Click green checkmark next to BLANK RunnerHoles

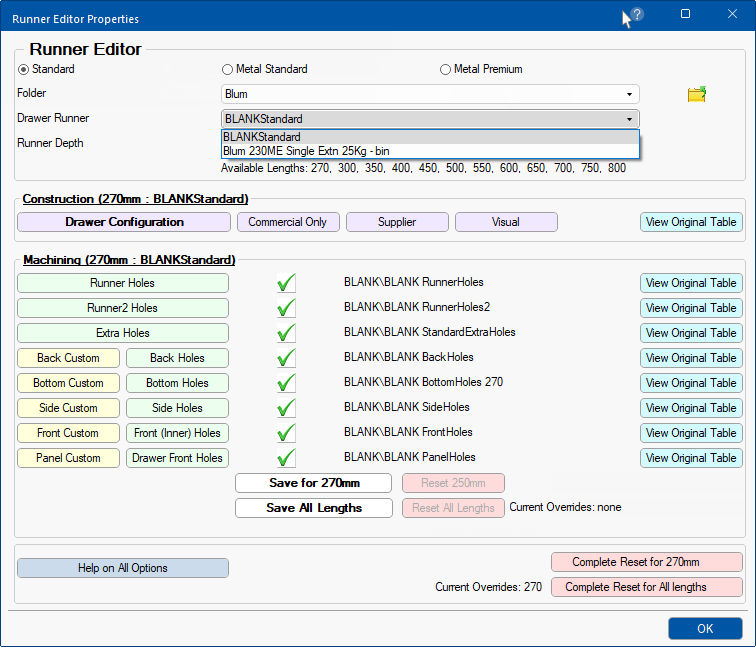(x=286, y=283)
